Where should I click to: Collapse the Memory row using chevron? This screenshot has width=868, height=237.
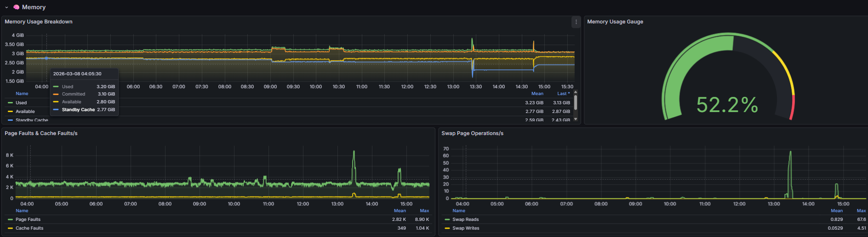point(6,7)
